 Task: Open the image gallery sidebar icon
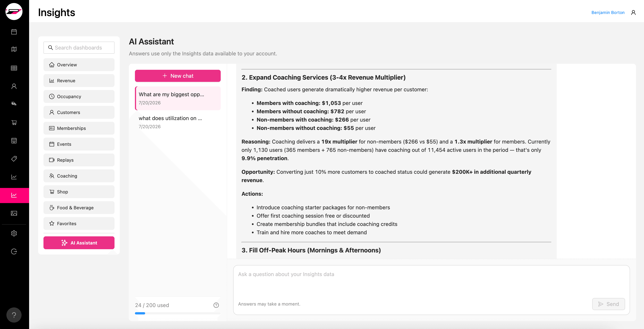pyautogui.click(x=14, y=213)
